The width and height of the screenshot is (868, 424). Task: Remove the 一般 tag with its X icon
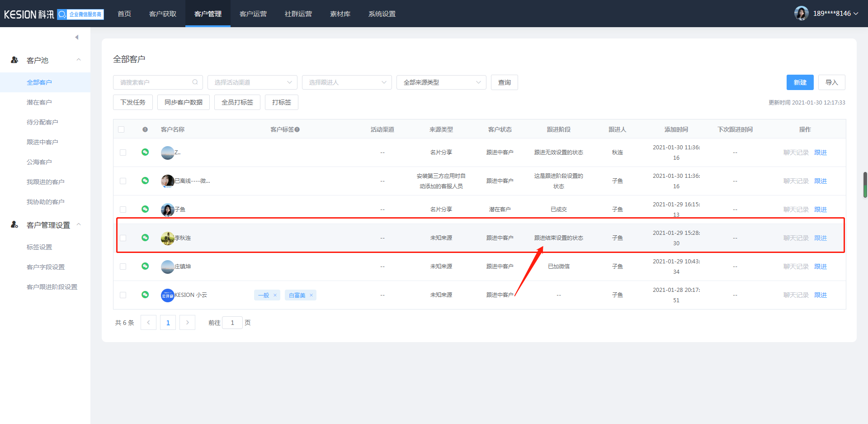click(x=275, y=295)
